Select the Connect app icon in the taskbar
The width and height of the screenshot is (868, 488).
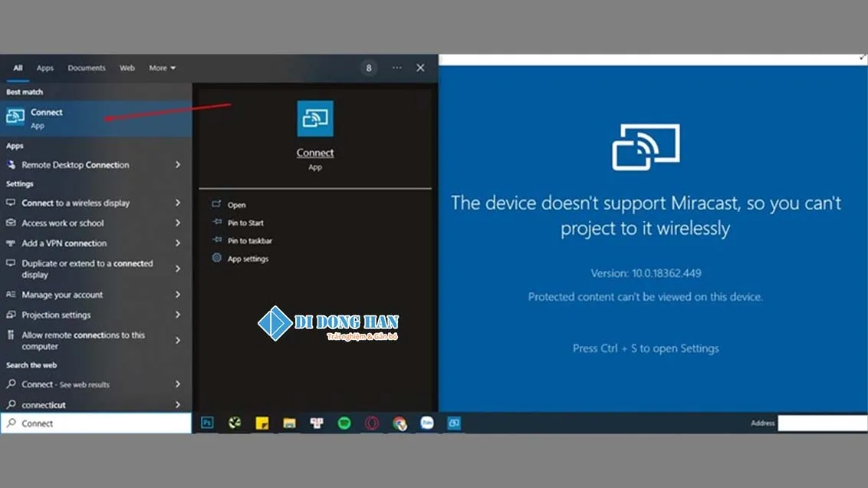[454, 422]
